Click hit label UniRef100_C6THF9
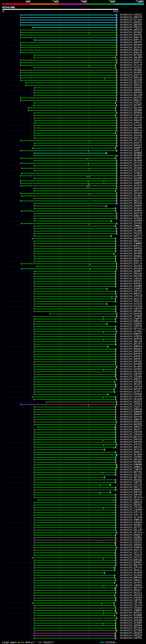 click(x=131, y=404)
